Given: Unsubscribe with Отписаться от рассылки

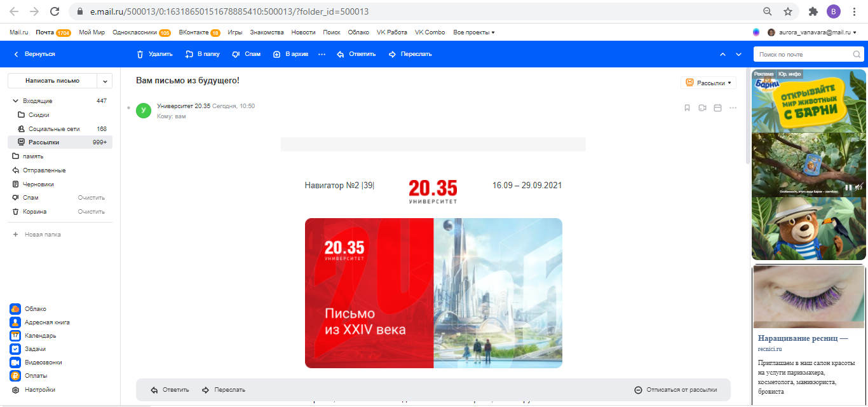Looking at the screenshot, I should tap(675, 390).
